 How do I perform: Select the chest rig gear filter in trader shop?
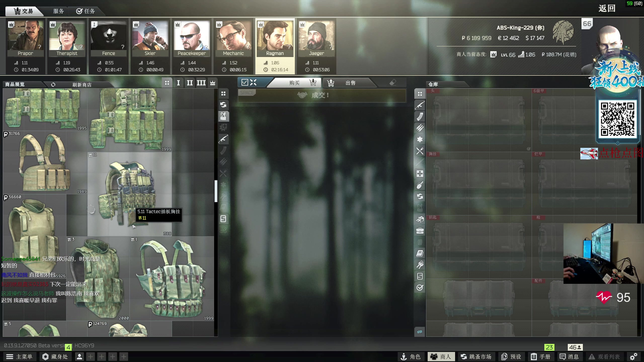(x=223, y=116)
